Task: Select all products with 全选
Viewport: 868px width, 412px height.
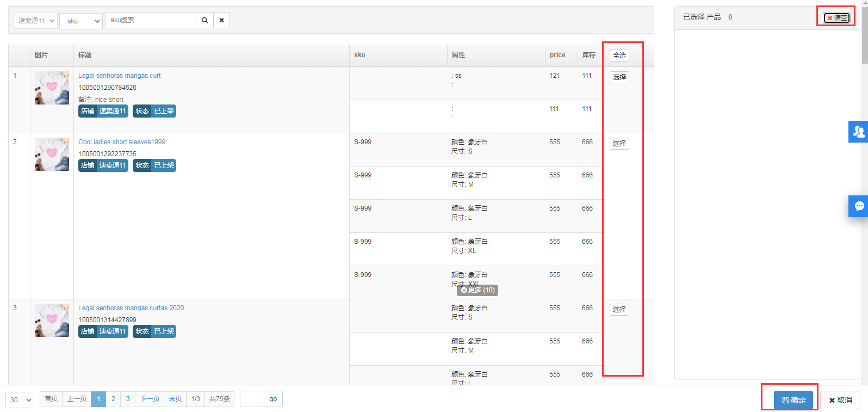Action: coord(619,56)
